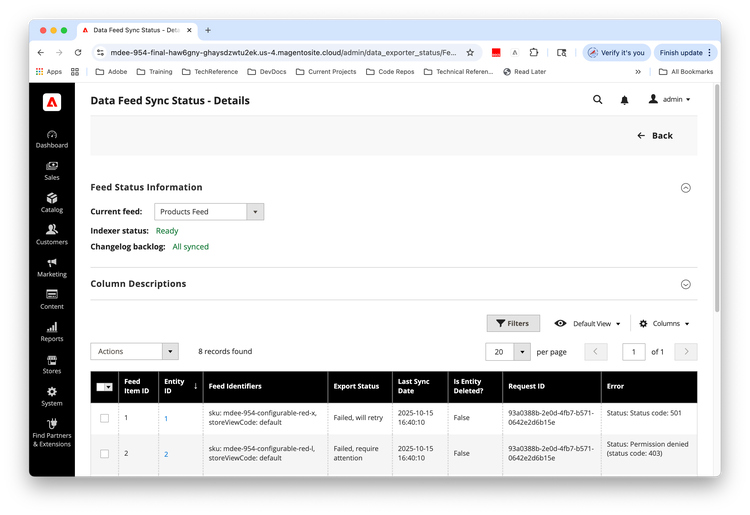
Task: Open the Current Projects bookmarks folder
Action: [326, 72]
